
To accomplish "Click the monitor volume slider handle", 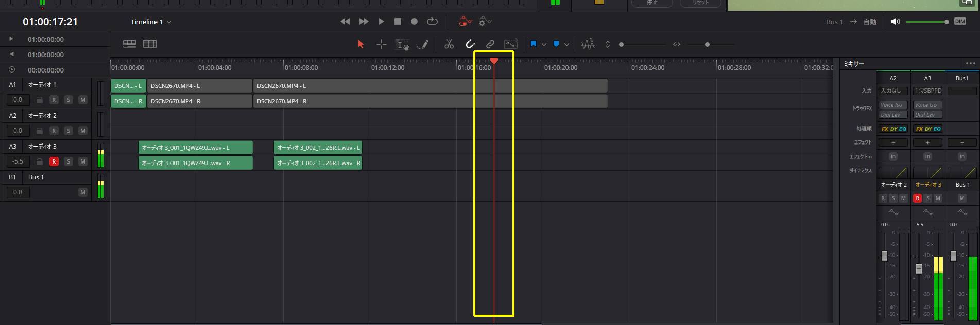I will 947,22.
